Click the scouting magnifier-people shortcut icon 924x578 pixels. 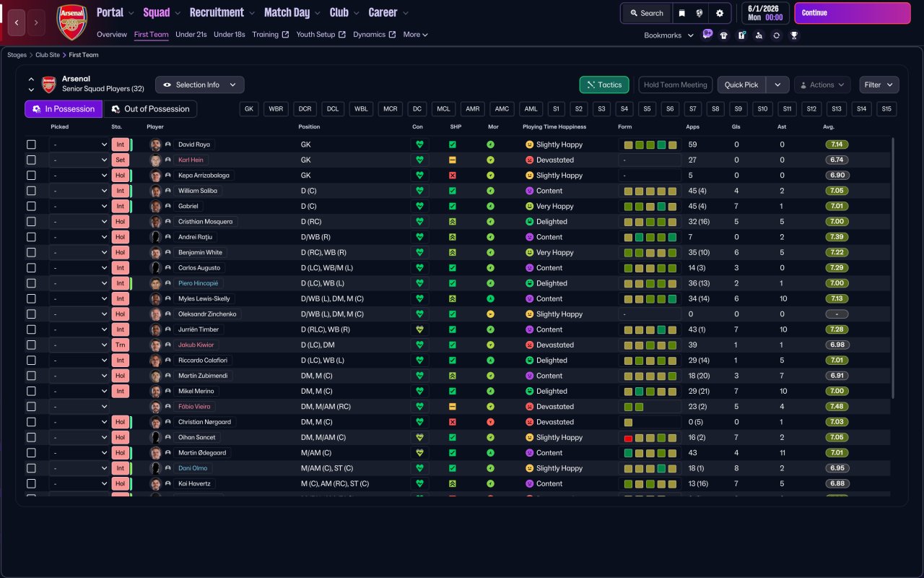click(x=759, y=35)
